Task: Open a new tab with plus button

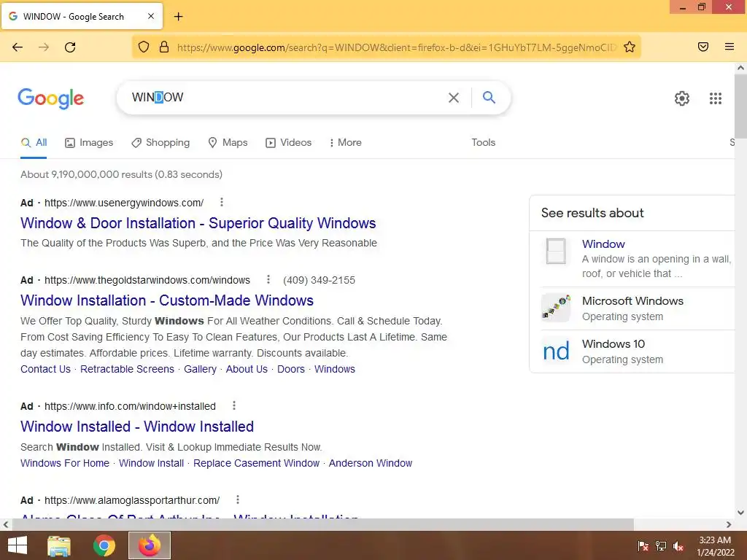Action: pyautogui.click(x=178, y=17)
